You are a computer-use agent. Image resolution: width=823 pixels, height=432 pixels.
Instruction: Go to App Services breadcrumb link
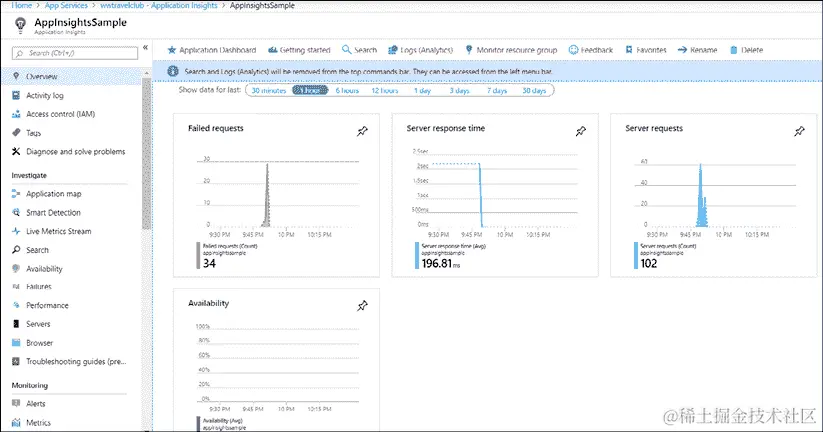[66, 5]
